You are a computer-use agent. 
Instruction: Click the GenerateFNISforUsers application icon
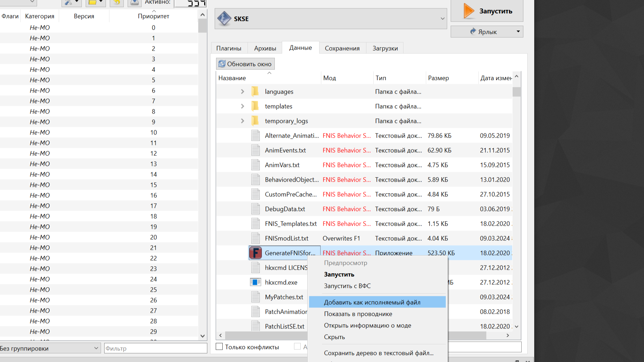[x=256, y=253]
